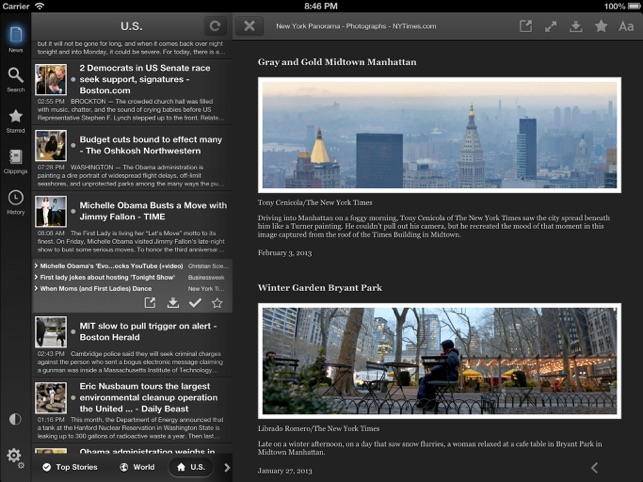Toggle unread dot on 2 Democrats story
The height and width of the screenshot is (482, 643).
coord(73,79)
